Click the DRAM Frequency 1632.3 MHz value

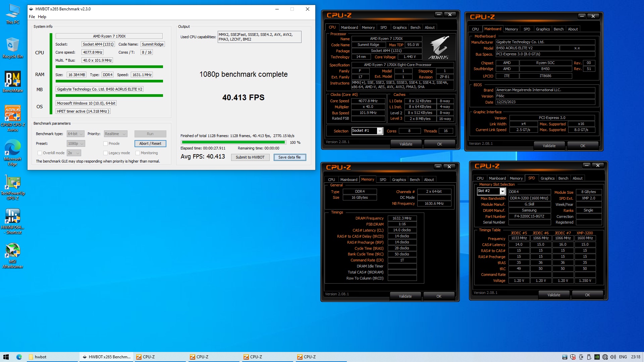pyautogui.click(x=402, y=218)
